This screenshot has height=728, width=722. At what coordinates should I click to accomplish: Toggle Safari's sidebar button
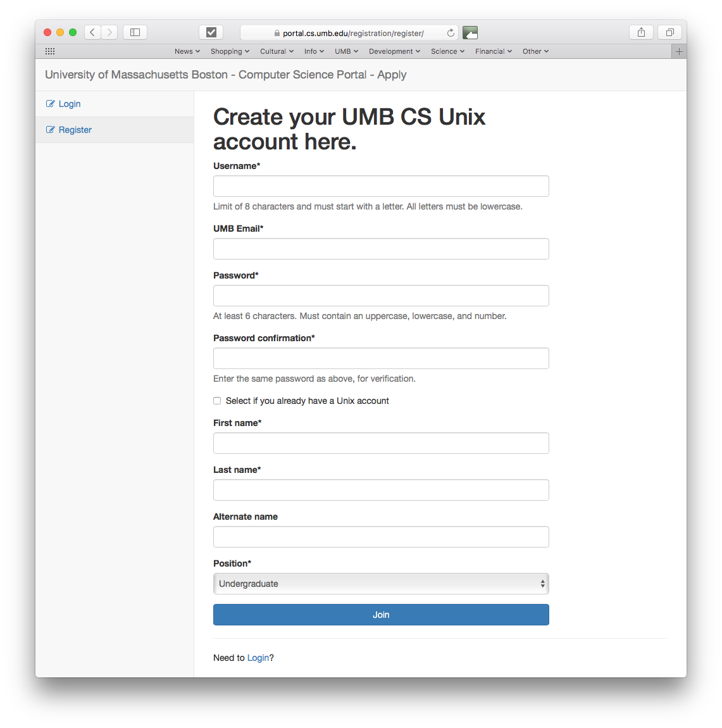point(135,32)
